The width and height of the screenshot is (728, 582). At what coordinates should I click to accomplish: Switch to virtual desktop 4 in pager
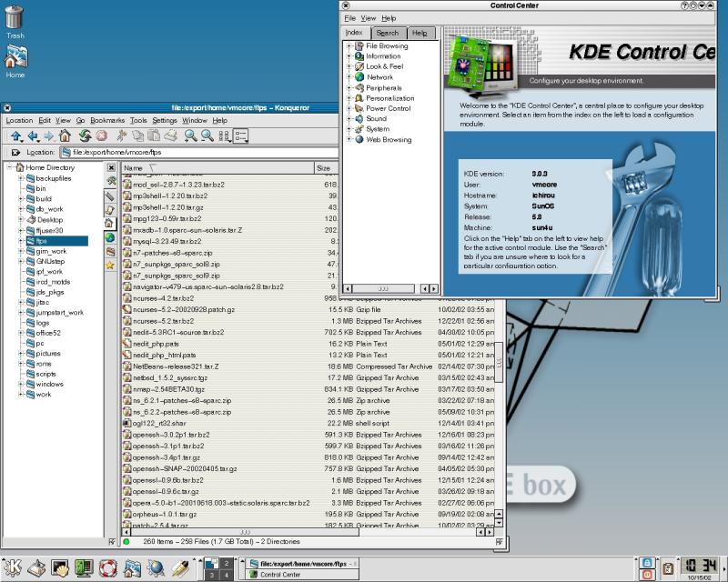point(224,575)
